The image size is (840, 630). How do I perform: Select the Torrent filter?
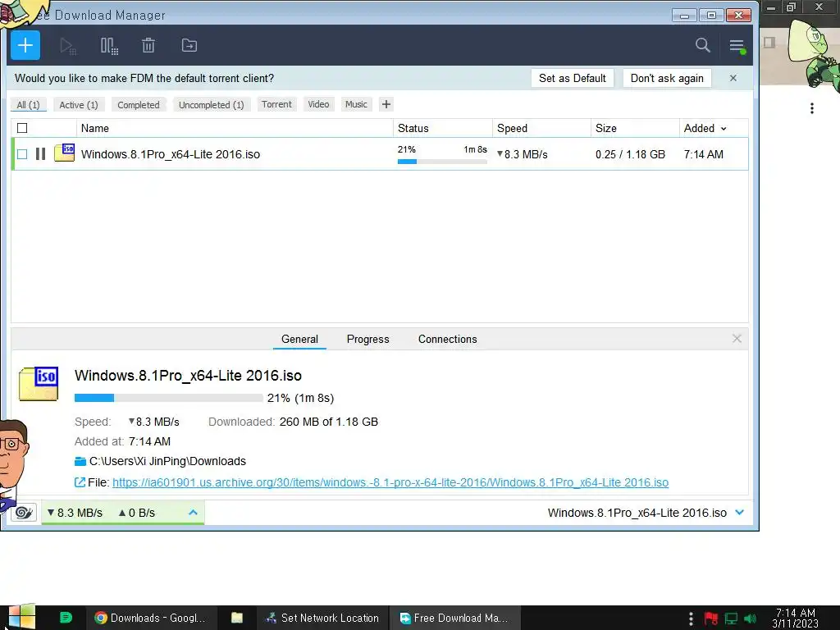tap(276, 104)
